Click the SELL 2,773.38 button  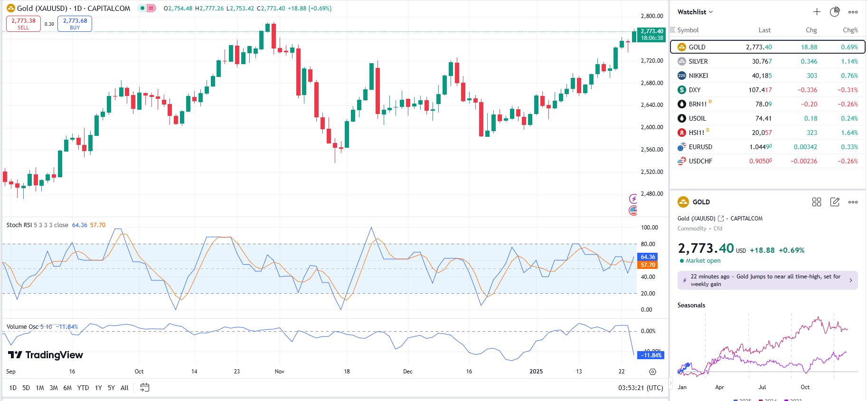tap(23, 24)
